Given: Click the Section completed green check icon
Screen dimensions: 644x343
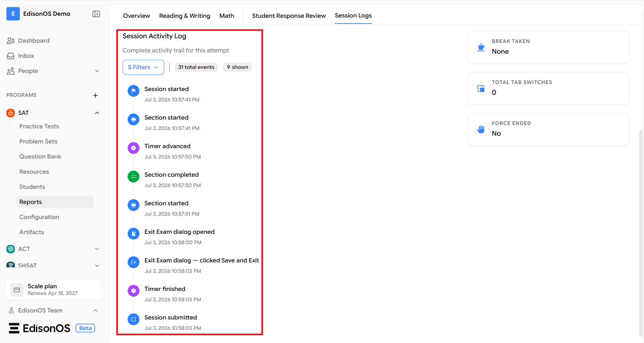Looking at the screenshot, I should [133, 176].
